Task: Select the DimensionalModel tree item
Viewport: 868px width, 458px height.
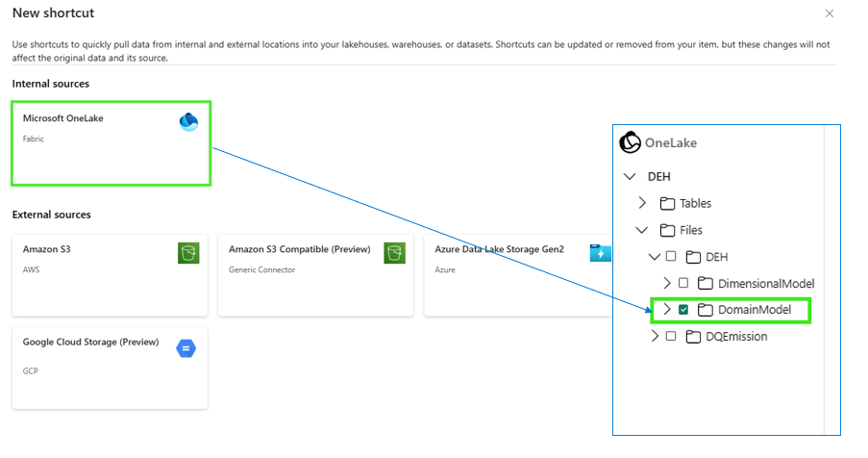Action: 766,284
